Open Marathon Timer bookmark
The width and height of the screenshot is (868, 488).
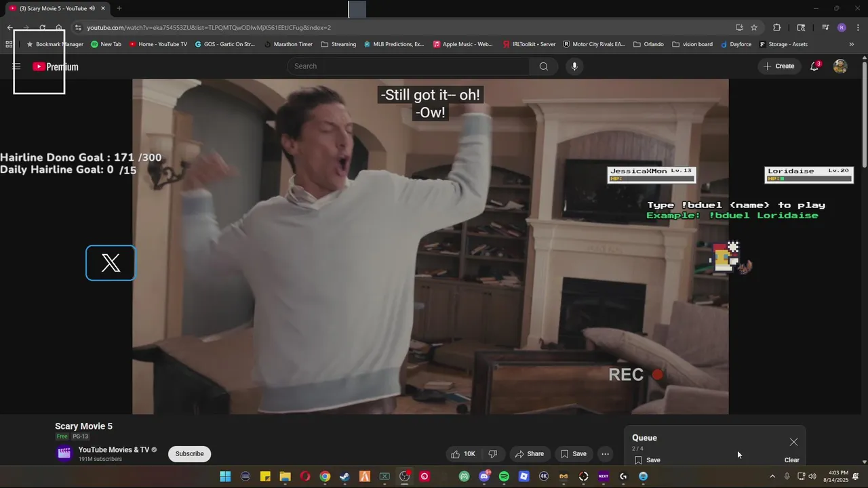pos(288,44)
